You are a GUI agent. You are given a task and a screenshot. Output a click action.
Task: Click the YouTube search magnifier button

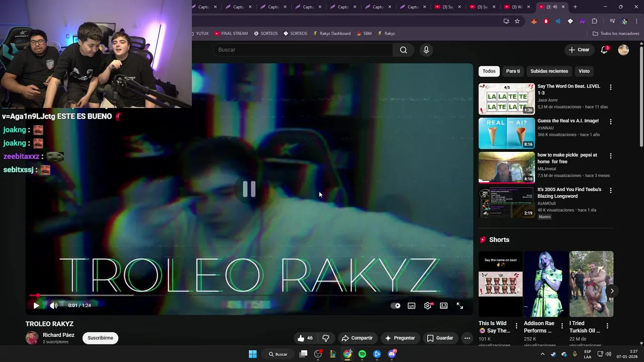click(x=404, y=50)
